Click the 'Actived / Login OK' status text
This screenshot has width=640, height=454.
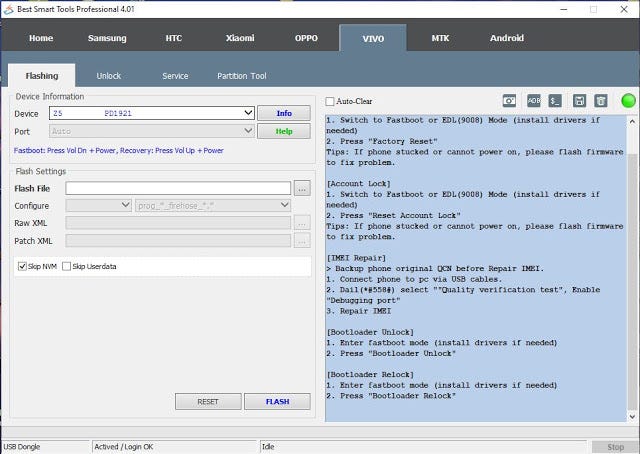tap(124, 447)
